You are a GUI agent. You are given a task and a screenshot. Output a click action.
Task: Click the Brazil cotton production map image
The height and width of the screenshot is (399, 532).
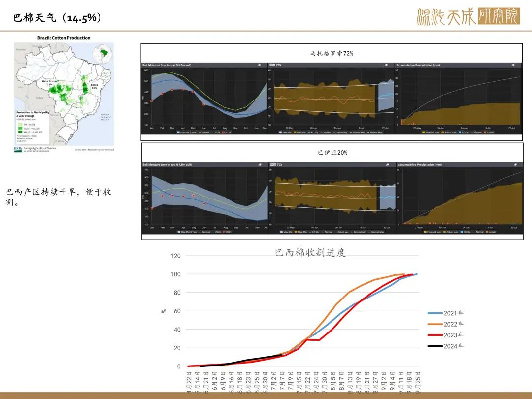point(64,94)
